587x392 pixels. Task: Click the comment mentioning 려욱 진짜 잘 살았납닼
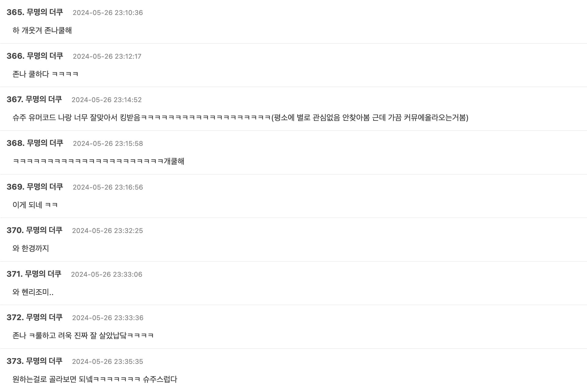click(83, 335)
